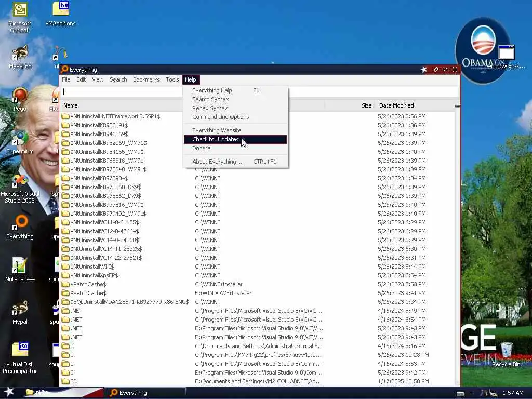Click the star Start button on taskbar

pyautogui.click(x=9, y=392)
